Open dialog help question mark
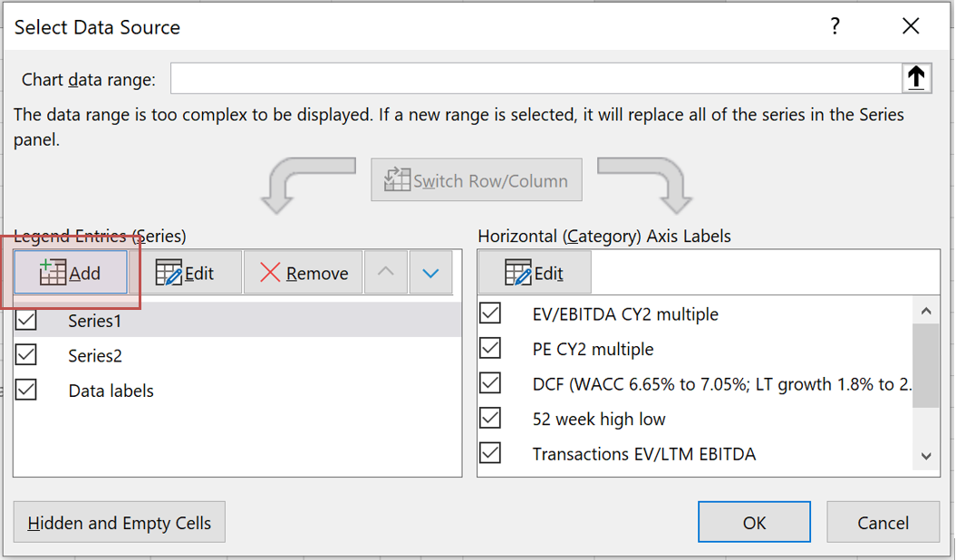 835,27
